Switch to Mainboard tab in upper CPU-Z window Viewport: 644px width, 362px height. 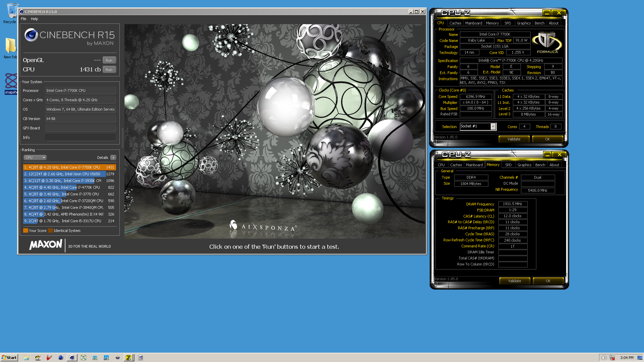point(474,23)
